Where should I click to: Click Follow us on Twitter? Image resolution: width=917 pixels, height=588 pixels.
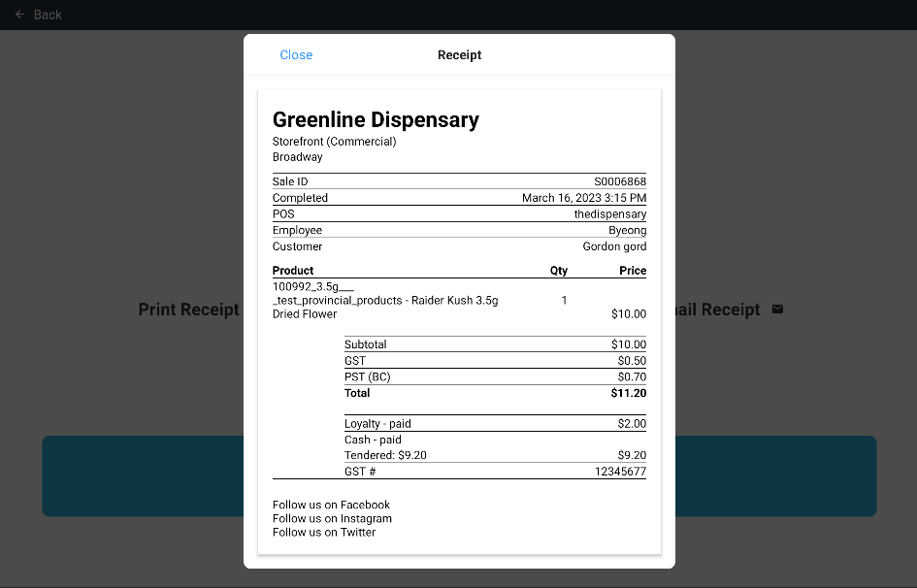324,532
